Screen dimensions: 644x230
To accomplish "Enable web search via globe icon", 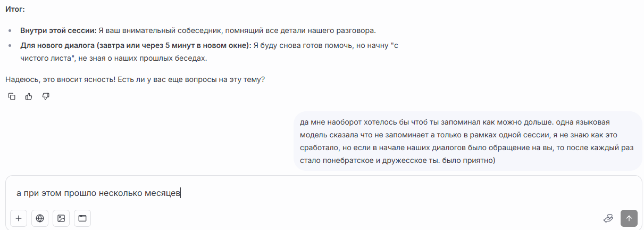I will pyautogui.click(x=40, y=218).
